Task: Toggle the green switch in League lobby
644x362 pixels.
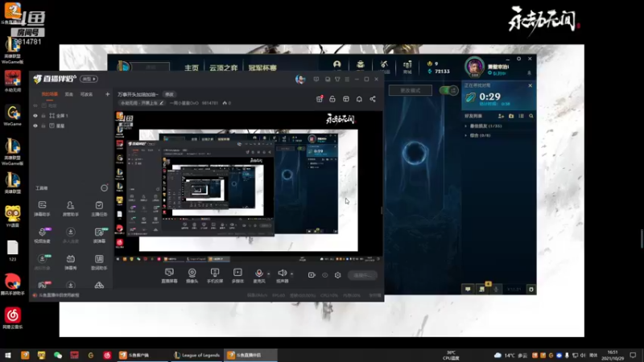Action: coord(448,90)
